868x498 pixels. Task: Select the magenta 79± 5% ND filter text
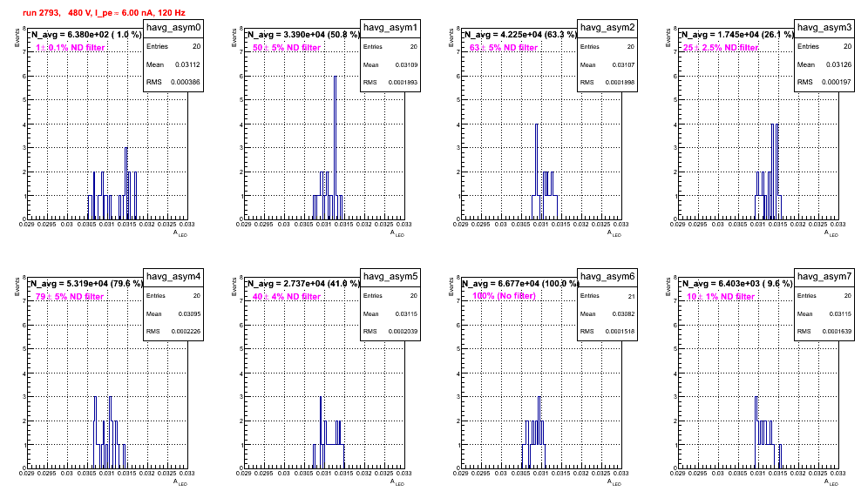[70, 297]
